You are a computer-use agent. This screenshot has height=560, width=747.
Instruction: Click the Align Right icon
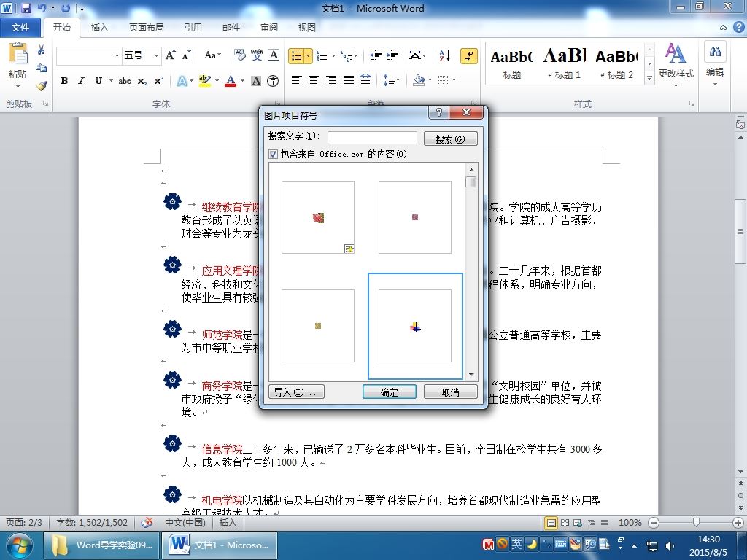331,80
